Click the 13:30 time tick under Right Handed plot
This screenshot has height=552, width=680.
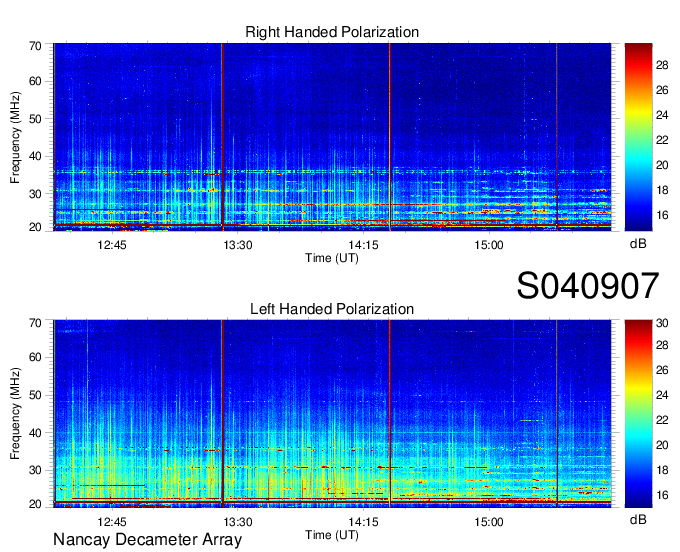[238, 245]
